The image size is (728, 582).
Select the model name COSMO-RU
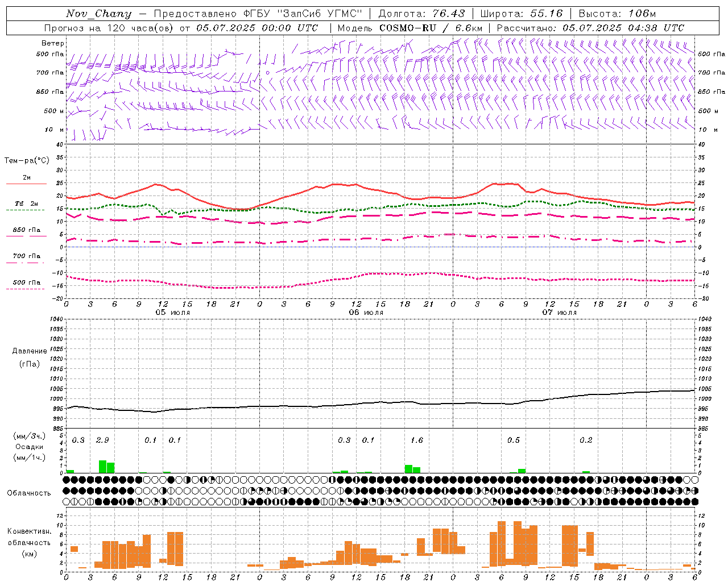pos(408,28)
